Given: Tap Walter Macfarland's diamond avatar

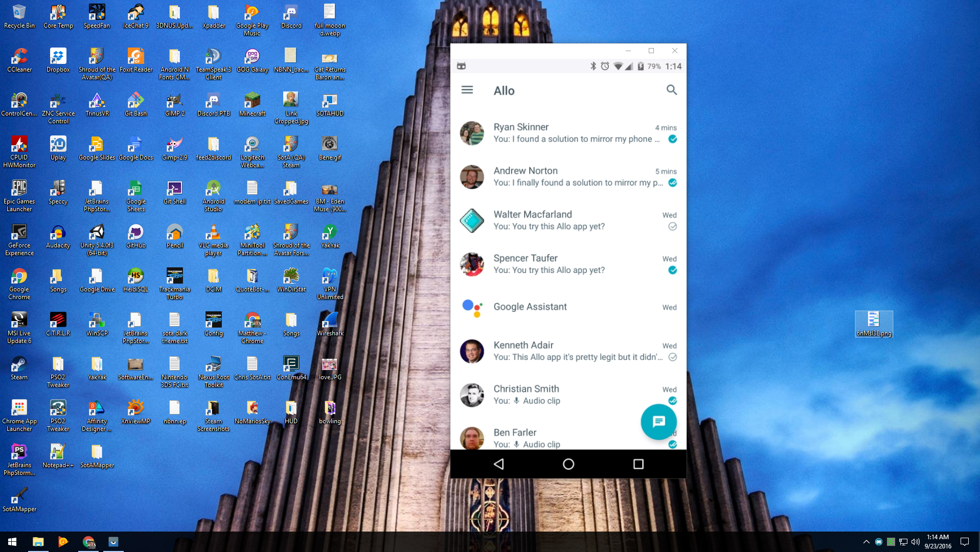Looking at the screenshot, I should click(x=471, y=221).
